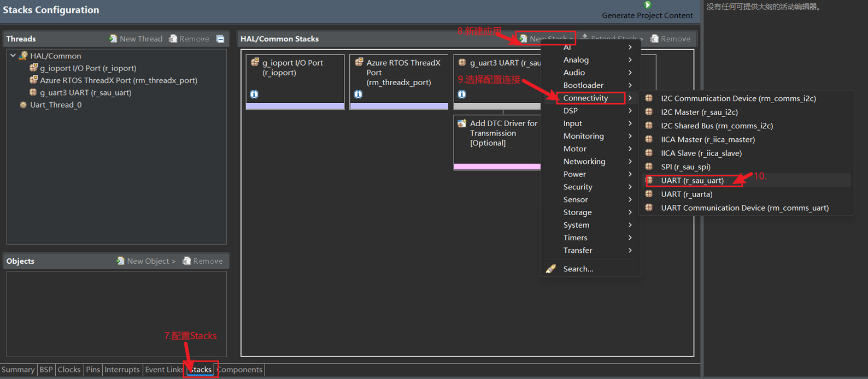Collapse the HAL/Common tree node
Image resolution: width=868 pixels, height=379 pixels.
pos(13,56)
